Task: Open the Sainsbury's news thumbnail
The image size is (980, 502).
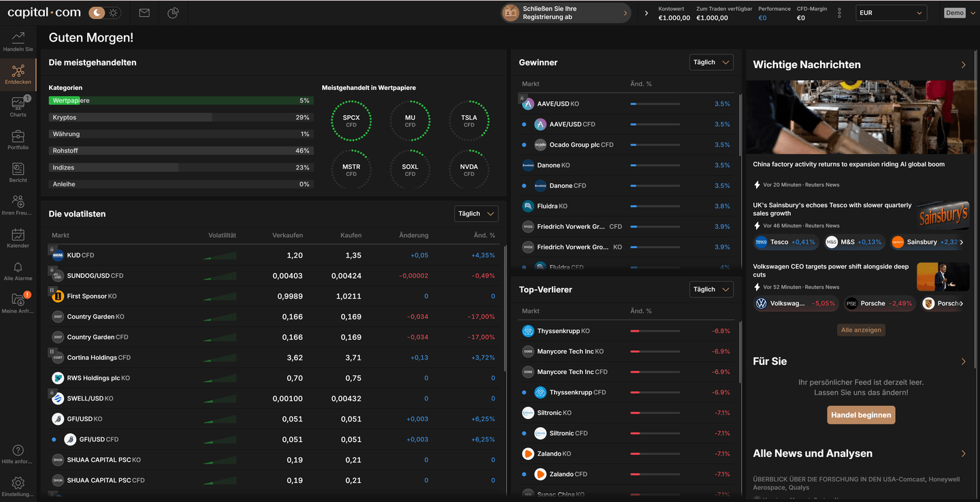Action: pos(943,216)
